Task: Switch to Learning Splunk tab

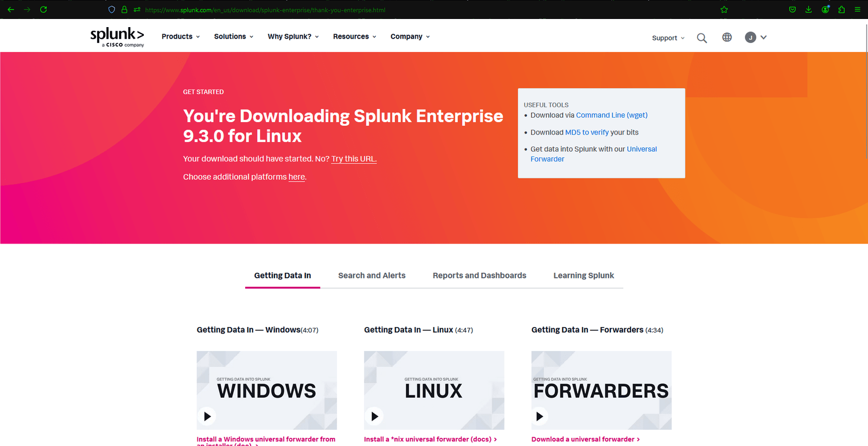Action: click(584, 276)
